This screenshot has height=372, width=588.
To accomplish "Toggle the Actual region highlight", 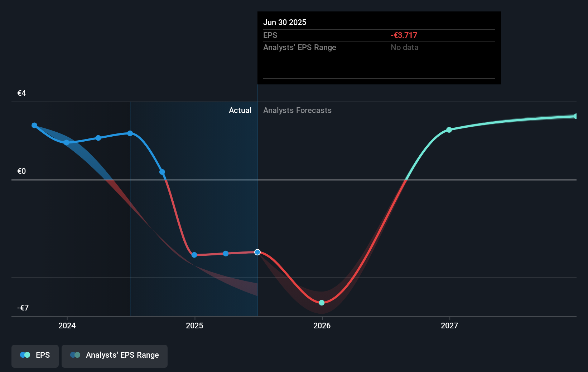I will pyautogui.click(x=240, y=110).
